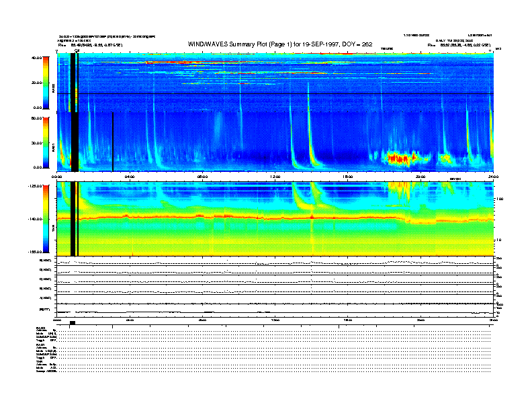Click the WIND/WAVES Summary Plot title
The height and width of the screenshot is (411, 532).
click(280, 44)
